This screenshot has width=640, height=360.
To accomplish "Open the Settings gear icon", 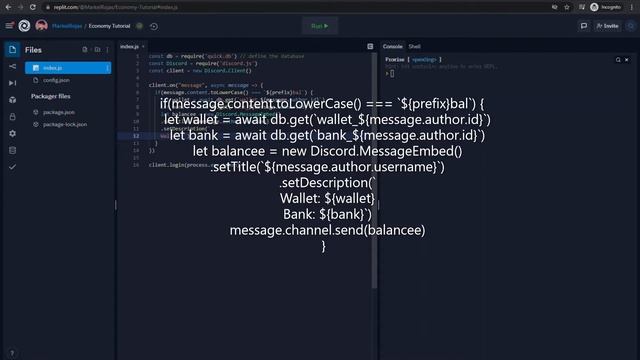I will coord(12,133).
